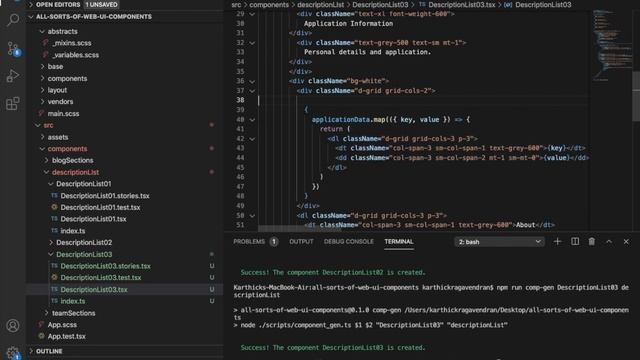Screen dimensions: 640x360
Task: Close the terminal panel
Action: pyautogui.click(x=626, y=242)
